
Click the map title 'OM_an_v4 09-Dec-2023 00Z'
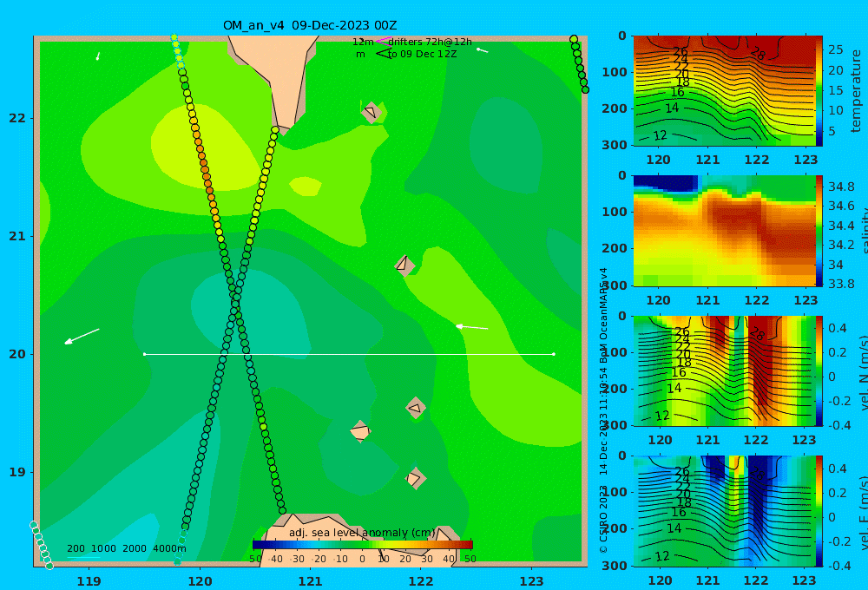310,25
